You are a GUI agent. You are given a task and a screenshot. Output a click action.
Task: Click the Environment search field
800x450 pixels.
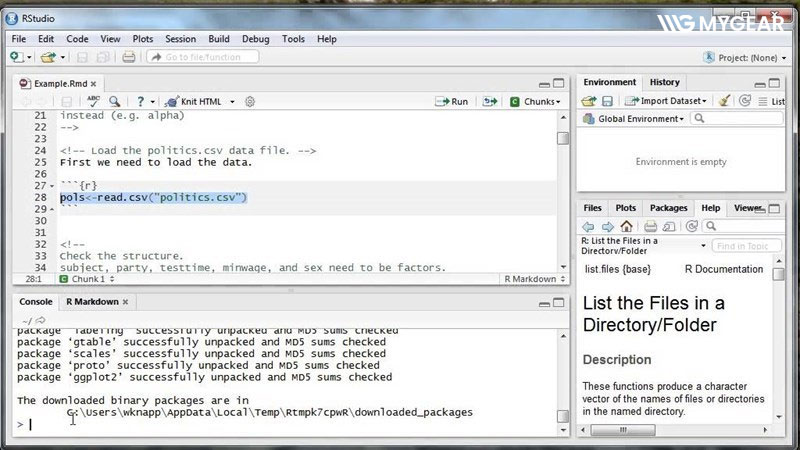click(x=737, y=118)
